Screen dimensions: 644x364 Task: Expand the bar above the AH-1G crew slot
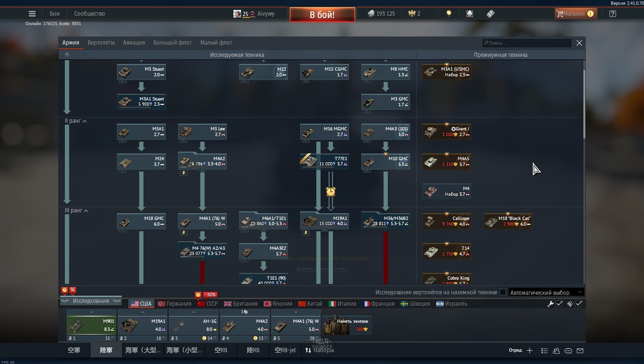click(x=194, y=312)
